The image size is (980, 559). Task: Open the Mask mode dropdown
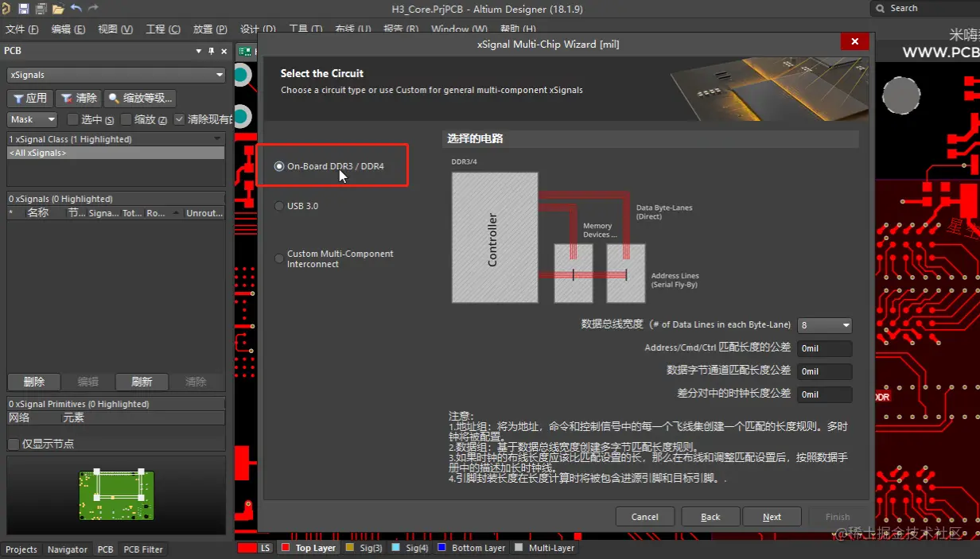coord(33,119)
